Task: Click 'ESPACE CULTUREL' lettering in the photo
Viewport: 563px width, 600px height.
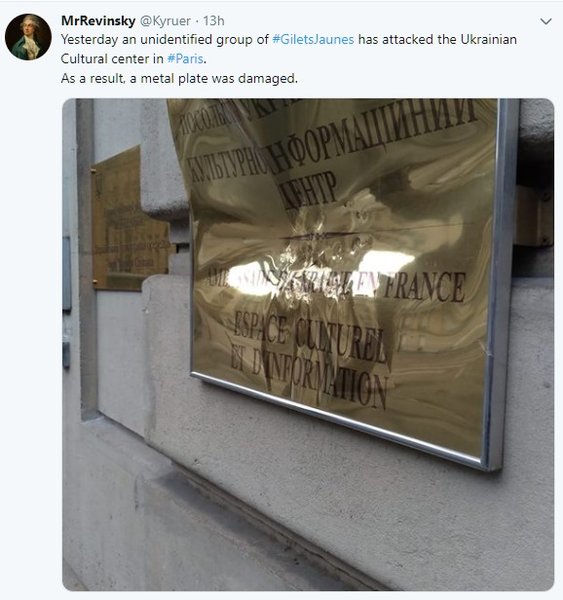Action: (x=309, y=336)
